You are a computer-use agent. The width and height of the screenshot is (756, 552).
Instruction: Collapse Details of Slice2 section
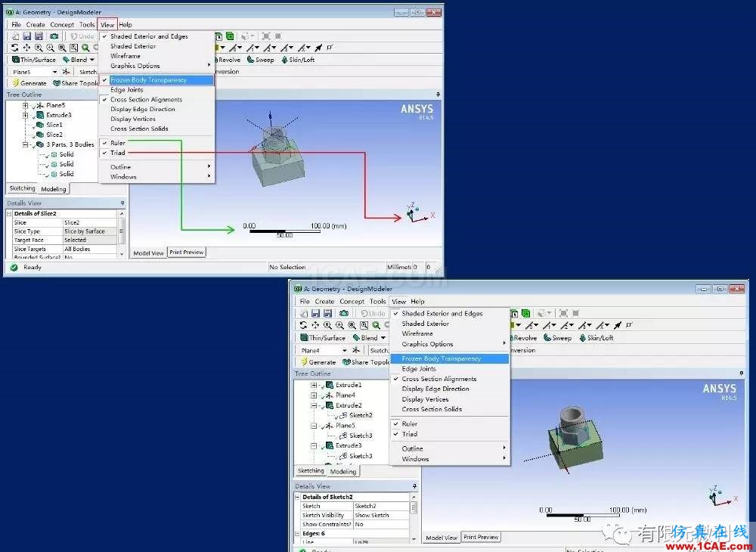point(9,213)
